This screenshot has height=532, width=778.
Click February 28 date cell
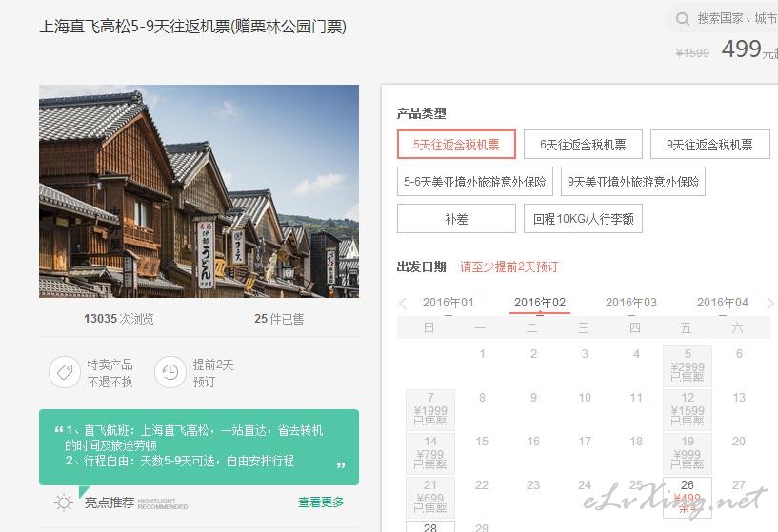(x=430, y=526)
